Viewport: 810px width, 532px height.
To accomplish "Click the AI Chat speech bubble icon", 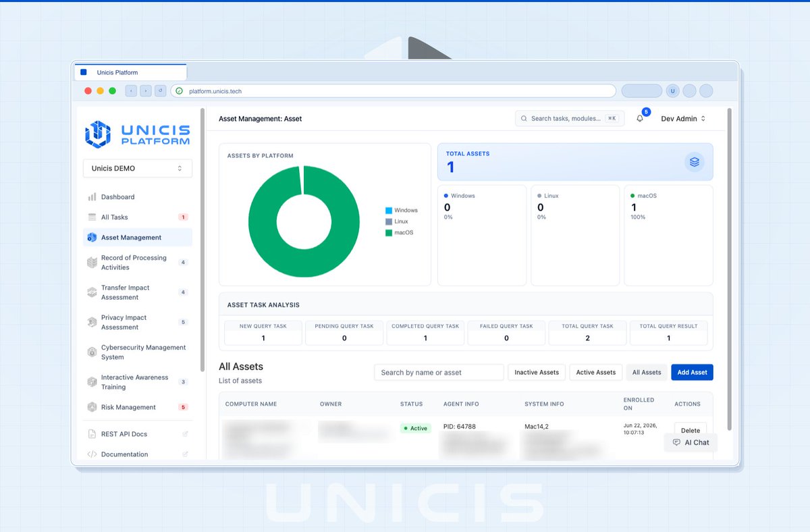I will tap(676, 443).
